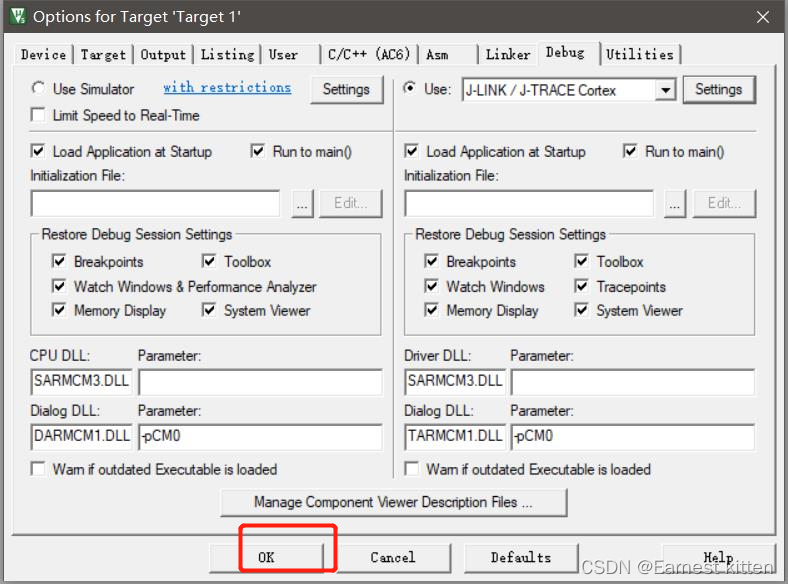The height and width of the screenshot is (584, 788).
Task: Click CPU DLL field SARMCM3.DLL
Action: click(x=81, y=381)
